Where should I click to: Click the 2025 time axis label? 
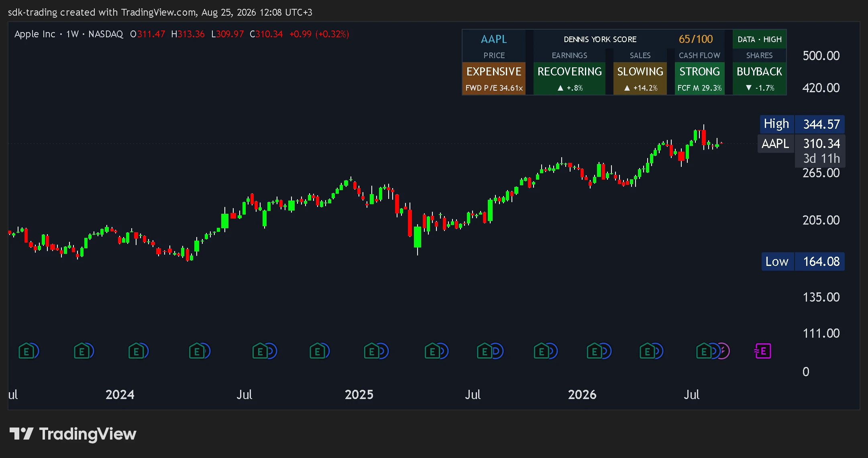(x=359, y=395)
